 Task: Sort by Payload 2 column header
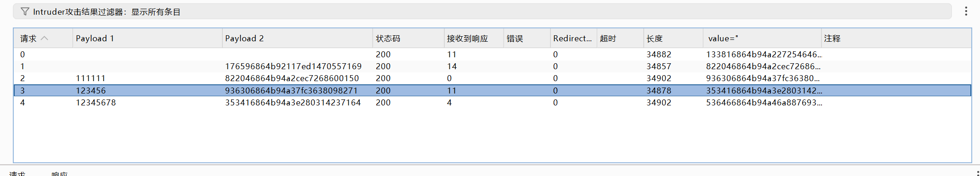click(297, 38)
